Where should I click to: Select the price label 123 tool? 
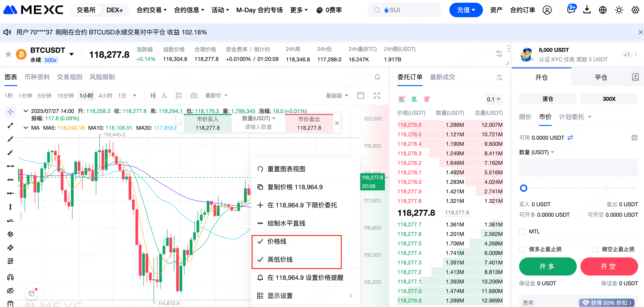tap(10, 221)
